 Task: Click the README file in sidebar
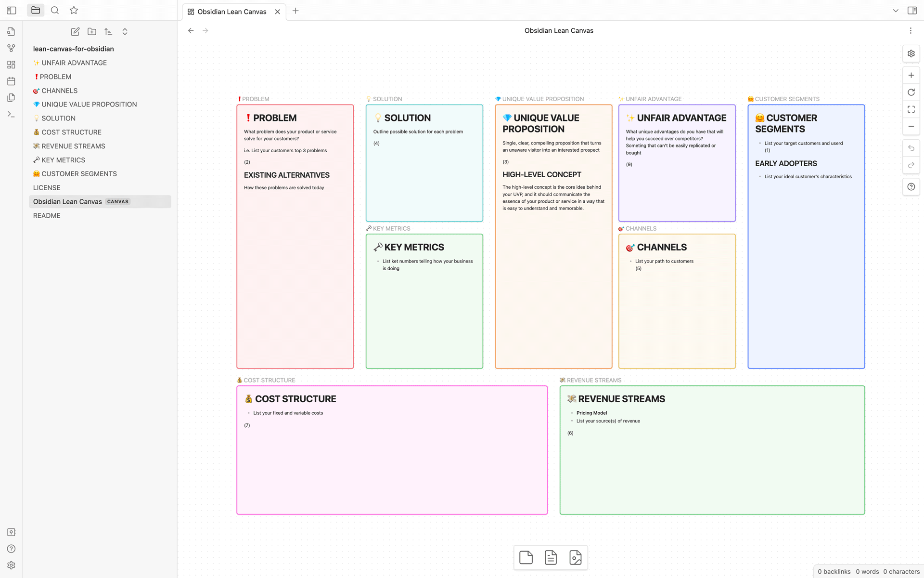point(47,215)
